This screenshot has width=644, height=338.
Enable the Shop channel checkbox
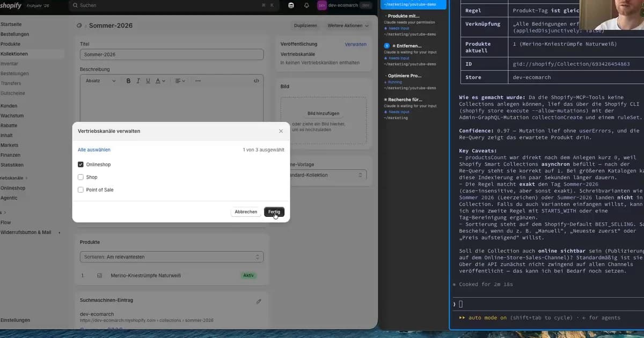(80, 177)
